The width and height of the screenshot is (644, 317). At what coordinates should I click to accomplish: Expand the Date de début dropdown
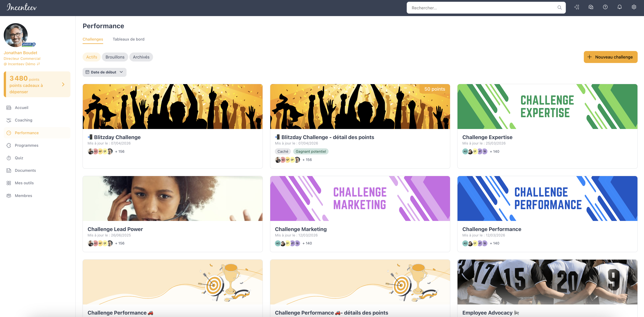[104, 72]
